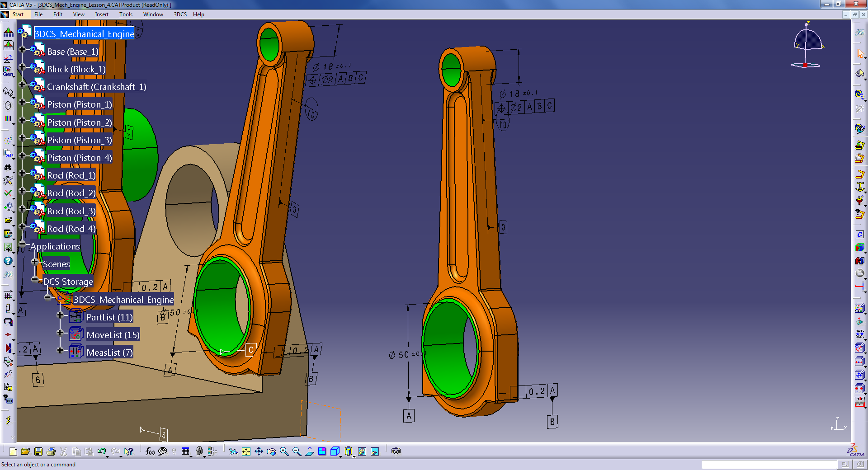Image resolution: width=868 pixels, height=470 pixels.
Task: Select 3DCS_Mechanical_Engine root tree item
Action: tap(84, 34)
